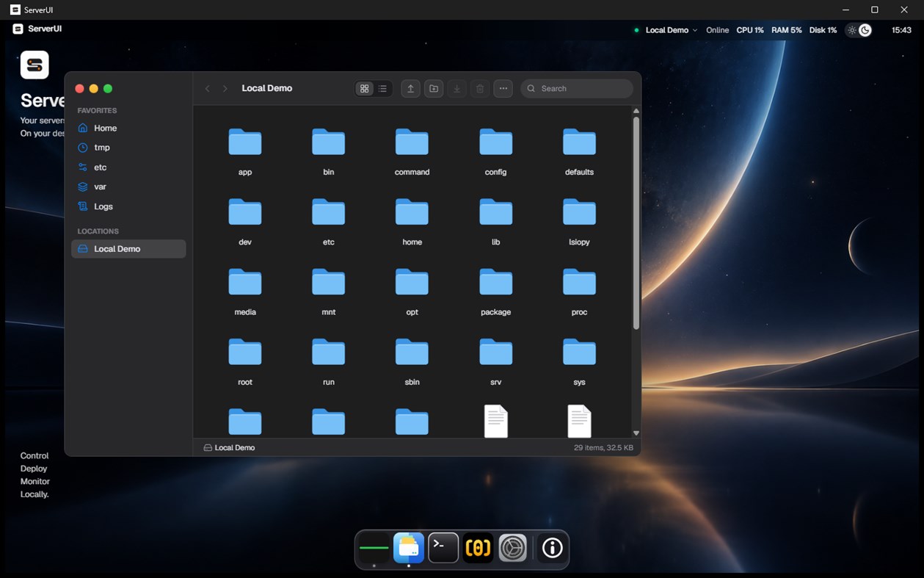Open var in Favorites sidebar
924x578 pixels.
[128, 187]
